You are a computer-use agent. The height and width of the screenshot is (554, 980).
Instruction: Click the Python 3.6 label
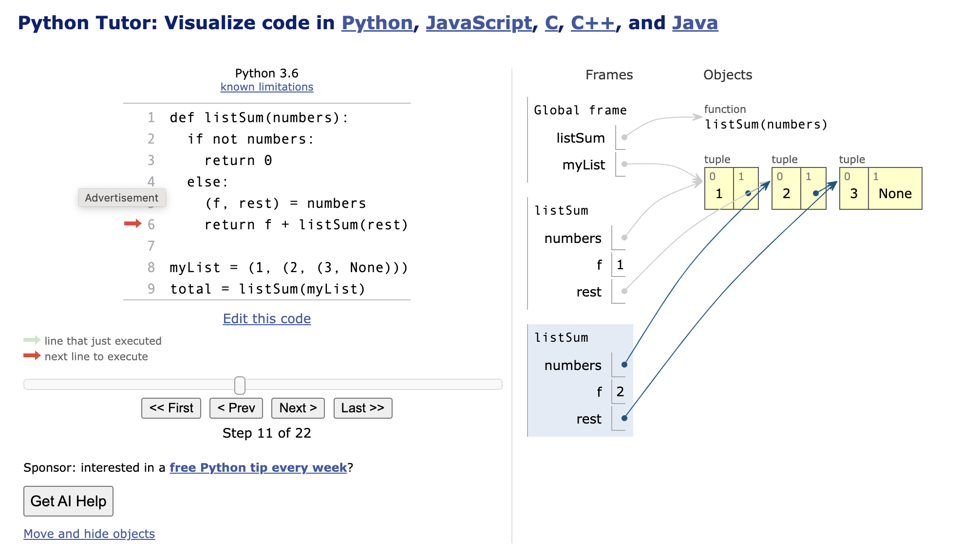[x=267, y=74]
